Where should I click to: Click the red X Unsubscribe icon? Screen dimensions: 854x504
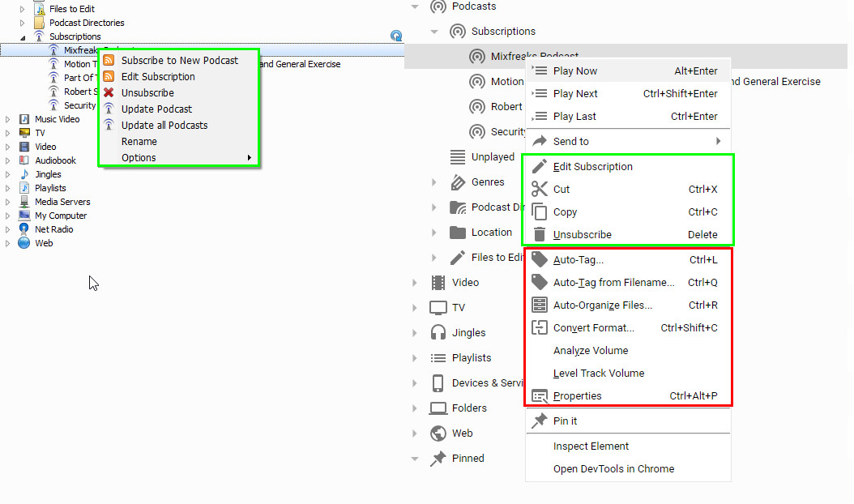pos(109,92)
